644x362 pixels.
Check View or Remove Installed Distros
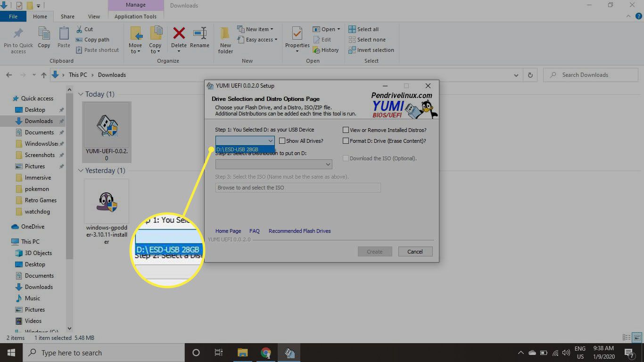point(346,130)
